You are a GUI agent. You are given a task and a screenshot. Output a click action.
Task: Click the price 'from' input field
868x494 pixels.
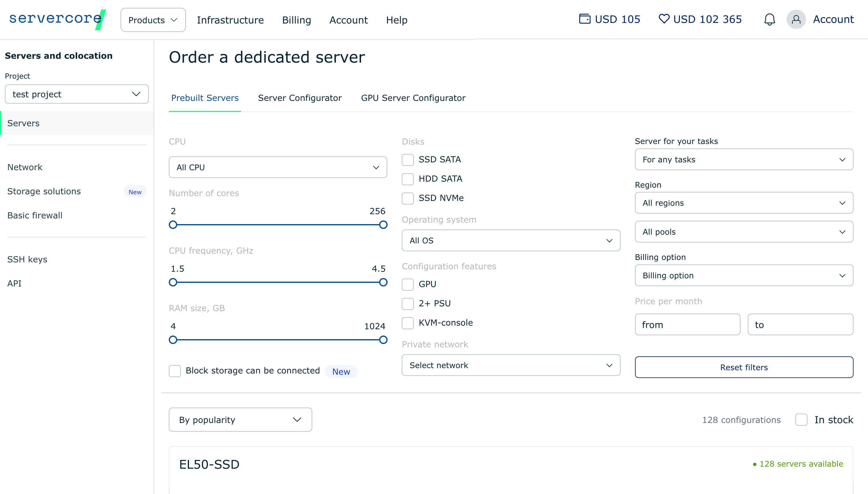pos(687,325)
